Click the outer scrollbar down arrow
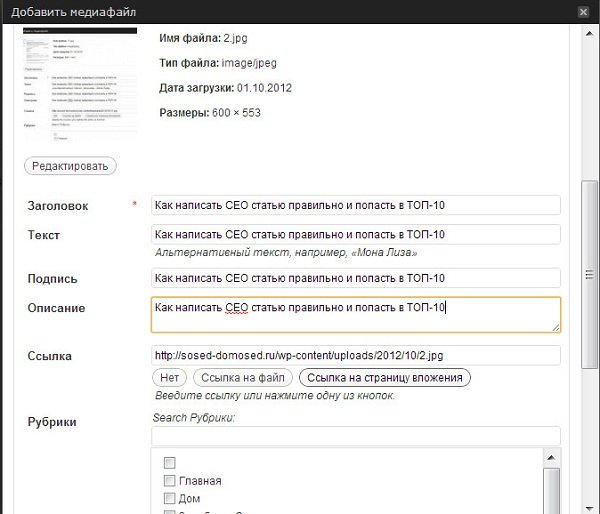 [590, 508]
